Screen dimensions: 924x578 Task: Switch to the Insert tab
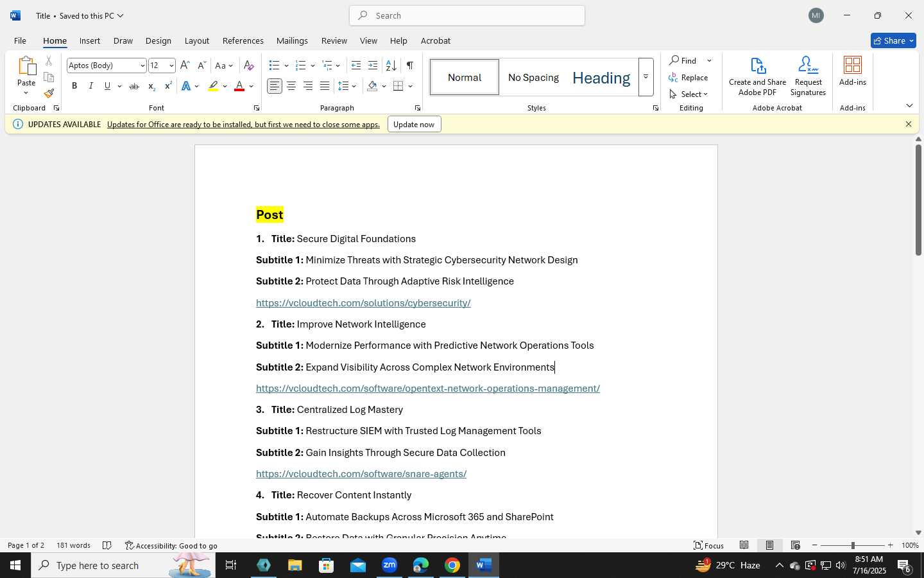tap(90, 40)
